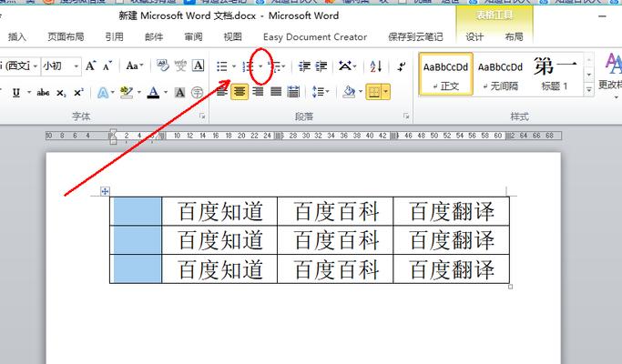
Task: Open the Font dialog launcher
Action: coord(202,116)
